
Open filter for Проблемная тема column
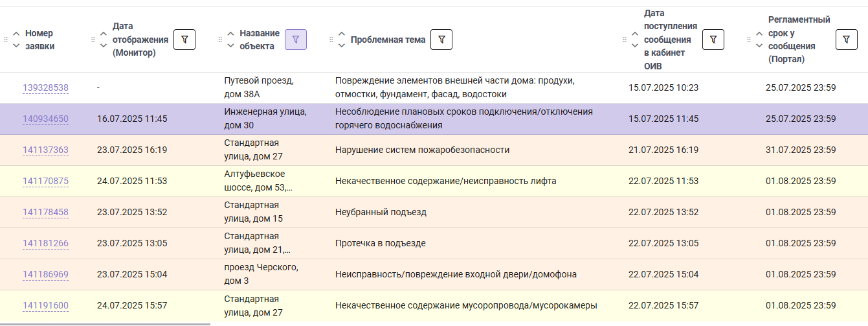pos(441,40)
